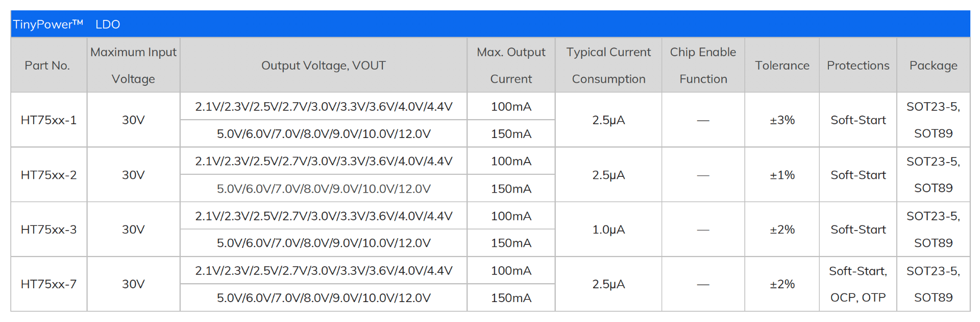Click the Typical Current Consumption header
980x322 pixels.
coord(608,65)
